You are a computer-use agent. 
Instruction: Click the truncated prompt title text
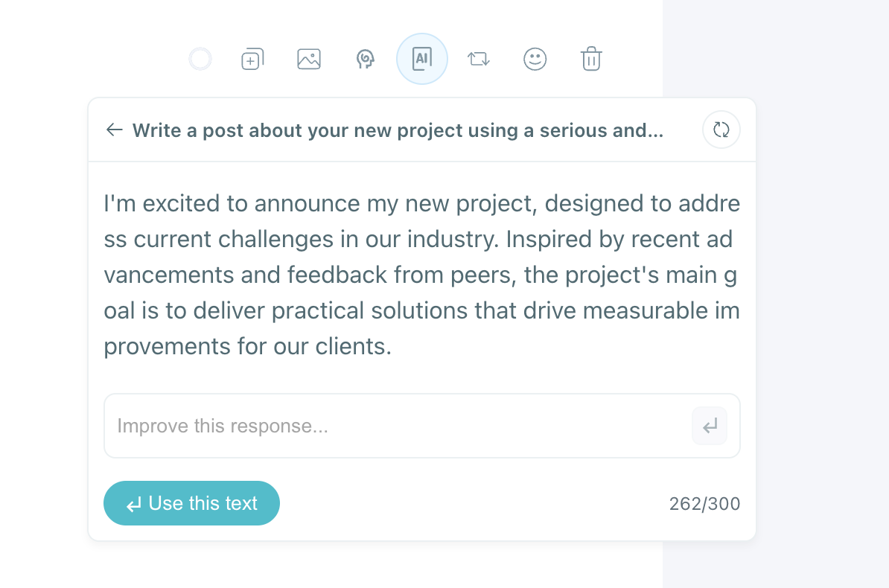[x=398, y=130]
